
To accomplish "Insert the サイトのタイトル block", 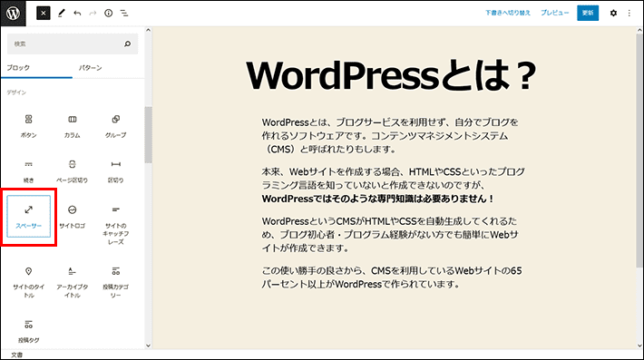I will click(x=28, y=282).
